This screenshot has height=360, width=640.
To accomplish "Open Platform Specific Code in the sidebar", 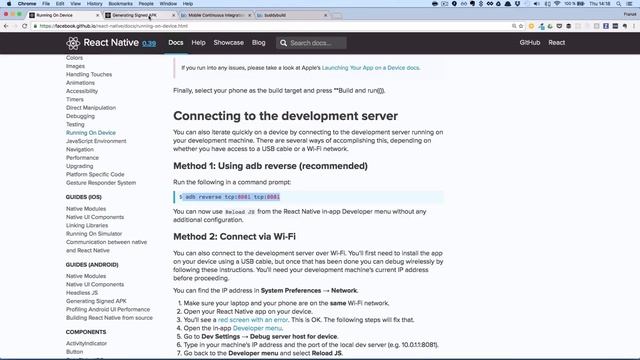I will (95, 175).
